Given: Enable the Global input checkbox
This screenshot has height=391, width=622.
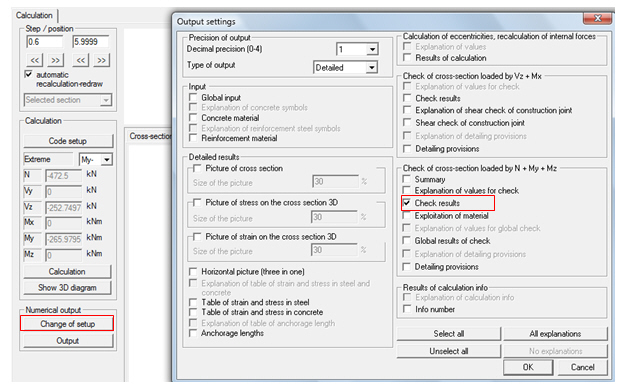Looking at the screenshot, I should pyautogui.click(x=193, y=97).
